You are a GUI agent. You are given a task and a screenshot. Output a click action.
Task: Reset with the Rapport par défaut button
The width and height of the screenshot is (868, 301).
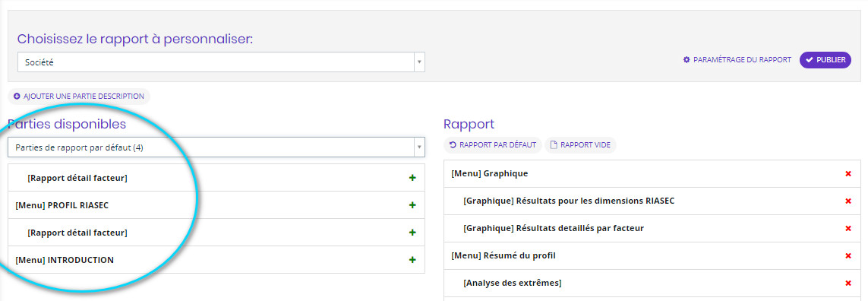(493, 144)
